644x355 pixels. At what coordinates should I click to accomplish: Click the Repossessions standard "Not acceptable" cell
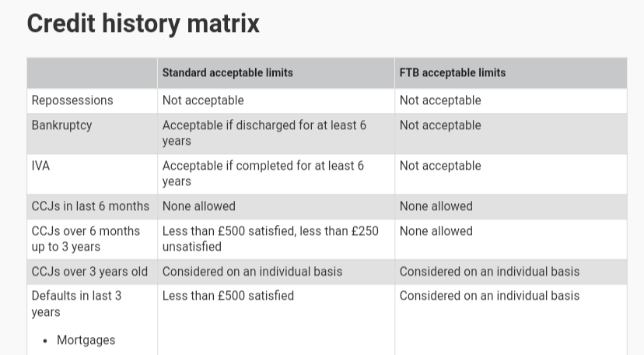203,100
